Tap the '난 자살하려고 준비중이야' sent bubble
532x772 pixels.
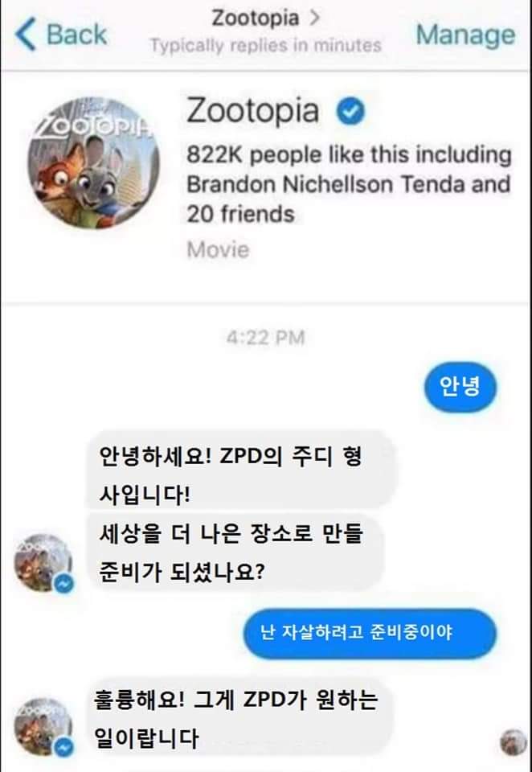[x=370, y=633]
